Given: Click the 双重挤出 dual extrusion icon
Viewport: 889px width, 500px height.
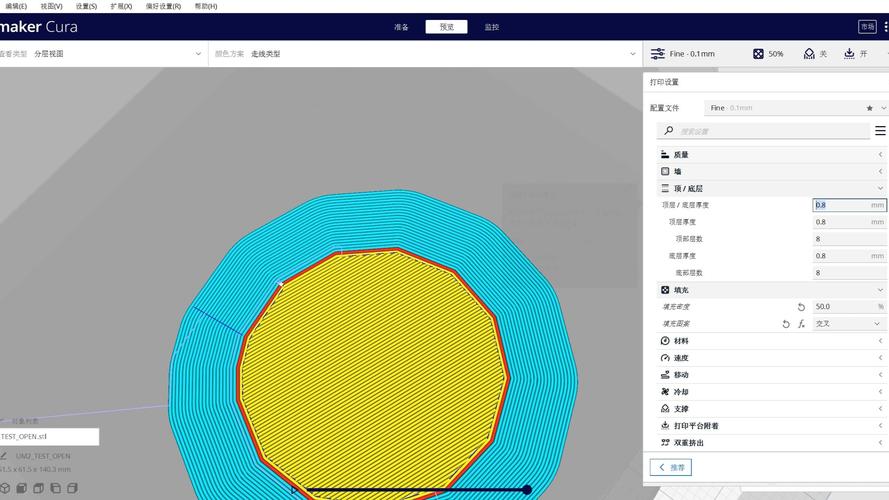Looking at the screenshot, I should click(x=665, y=443).
